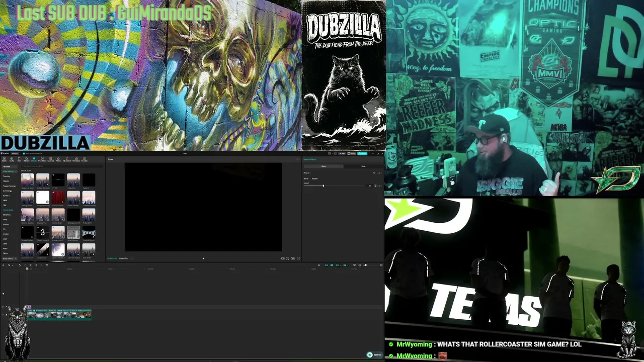Open the Media tab icon in CapCut
Viewport: 644px width, 362px height.
pos(5,159)
